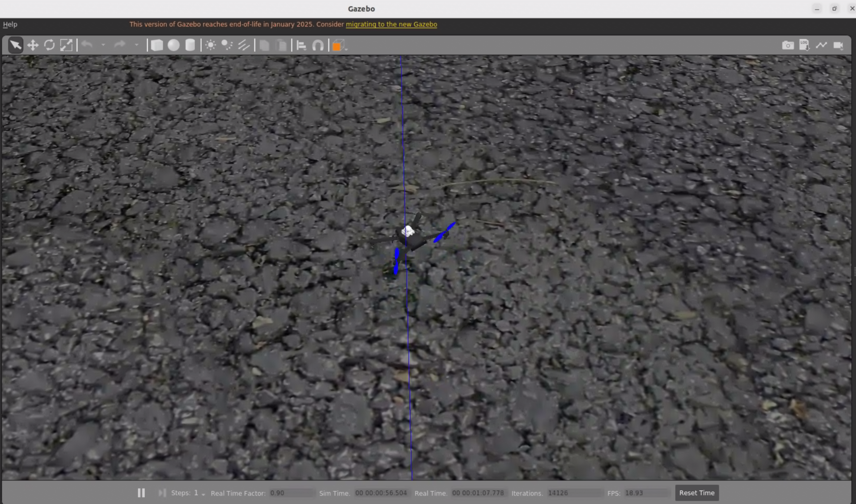856x504 pixels.
Task: Open the undo history dropdown arrow
Action: pyautogui.click(x=103, y=45)
